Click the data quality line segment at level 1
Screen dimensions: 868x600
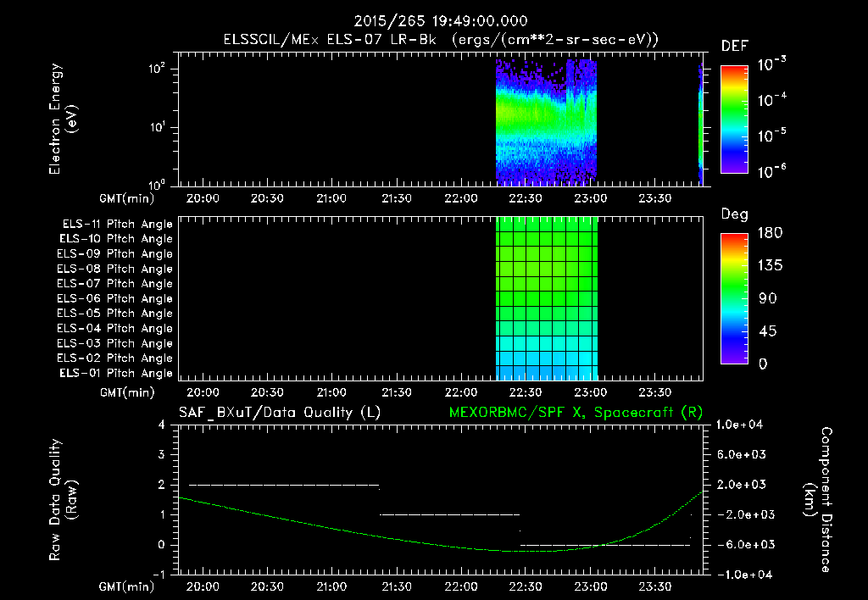[449, 514]
